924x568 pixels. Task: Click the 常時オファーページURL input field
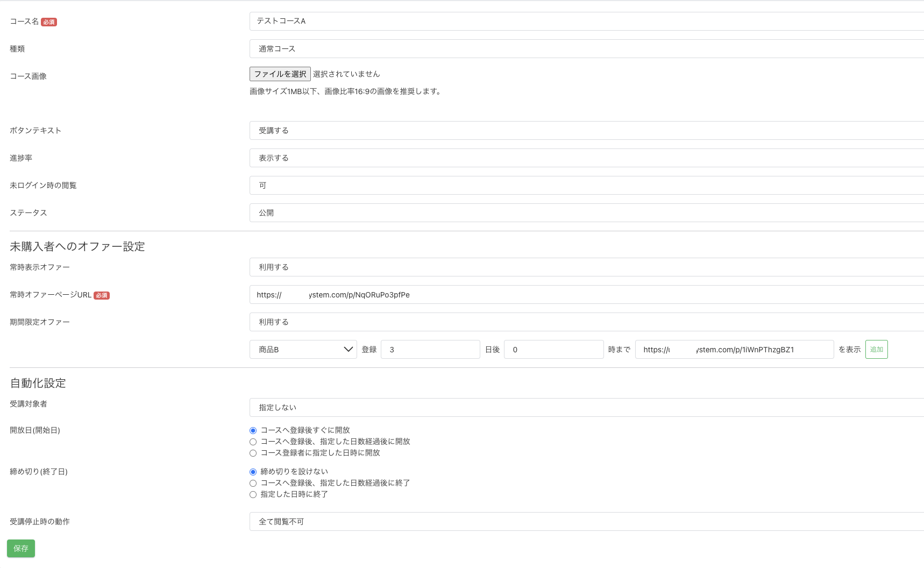(586, 294)
